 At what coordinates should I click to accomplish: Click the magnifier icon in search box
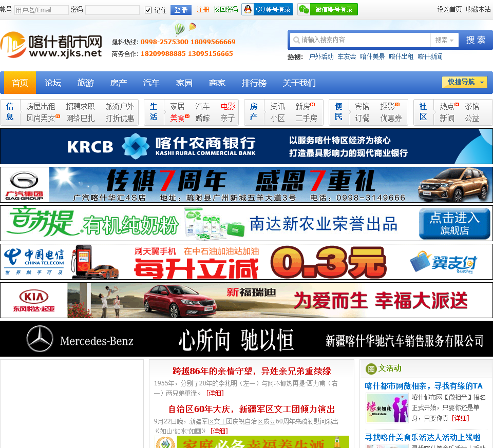pos(296,40)
